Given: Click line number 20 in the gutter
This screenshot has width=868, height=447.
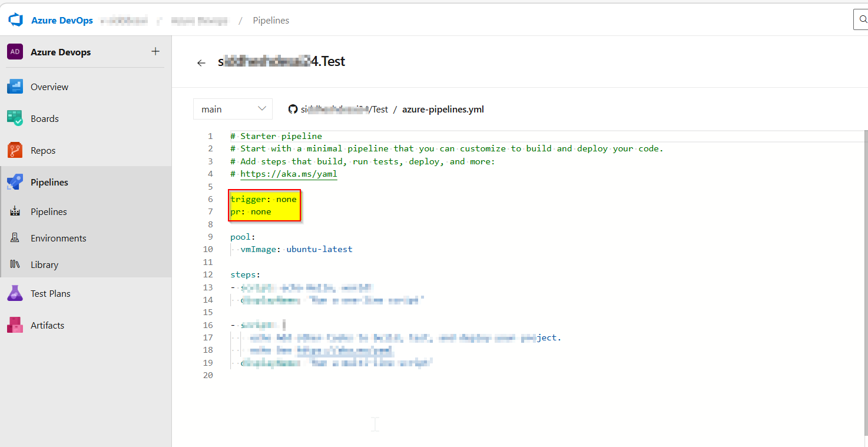Looking at the screenshot, I should (x=207, y=375).
